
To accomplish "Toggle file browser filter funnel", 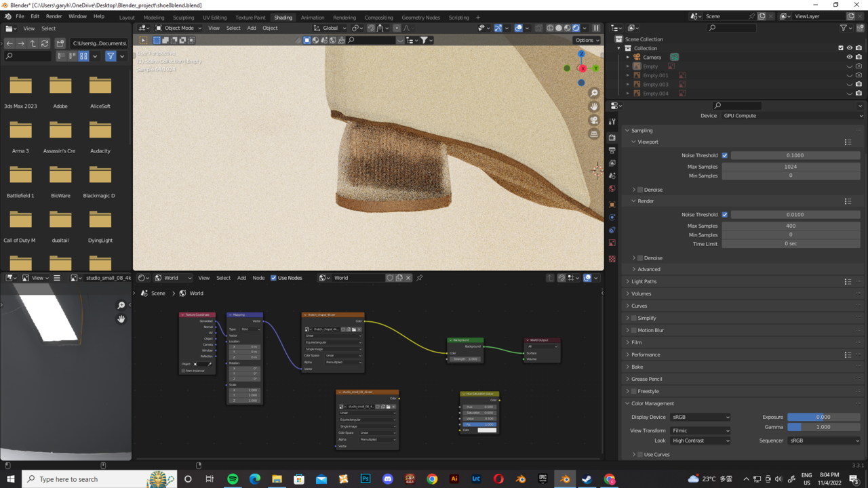I will [x=111, y=56].
